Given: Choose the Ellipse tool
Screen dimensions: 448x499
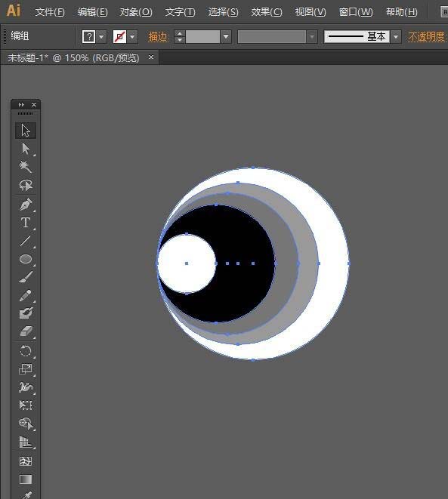Looking at the screenshot, I should coord(26,259).
